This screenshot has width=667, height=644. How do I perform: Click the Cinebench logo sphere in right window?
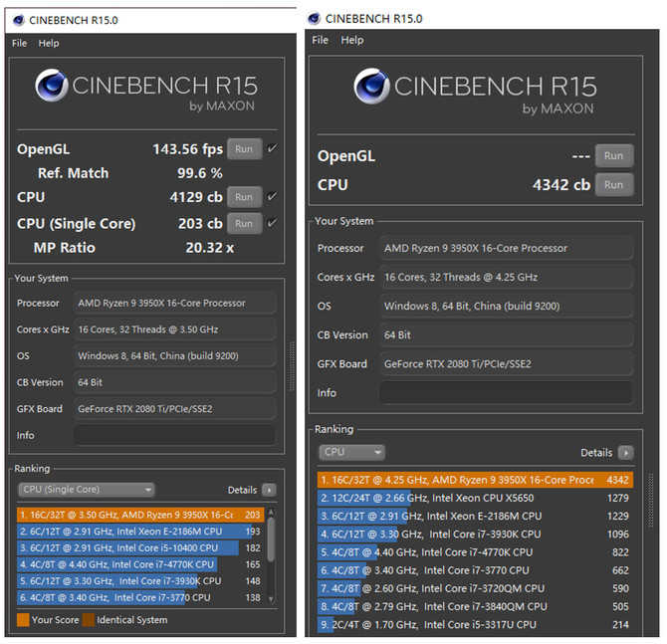coord(371,87)
